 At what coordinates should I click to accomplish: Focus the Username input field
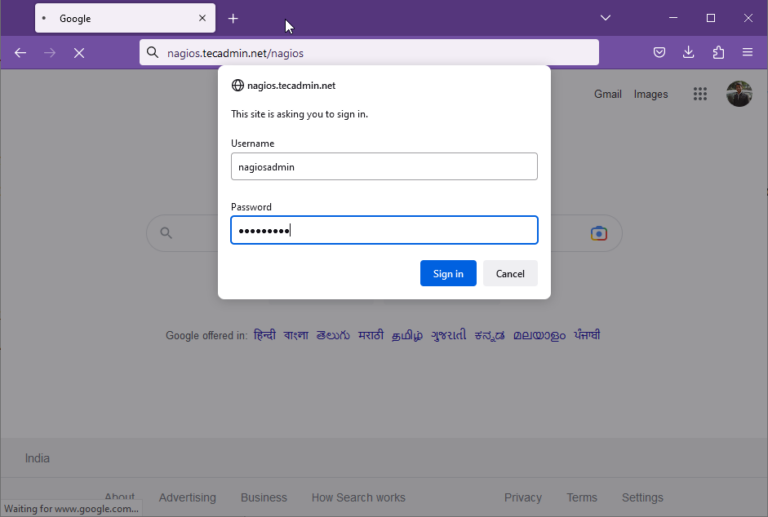384,167
